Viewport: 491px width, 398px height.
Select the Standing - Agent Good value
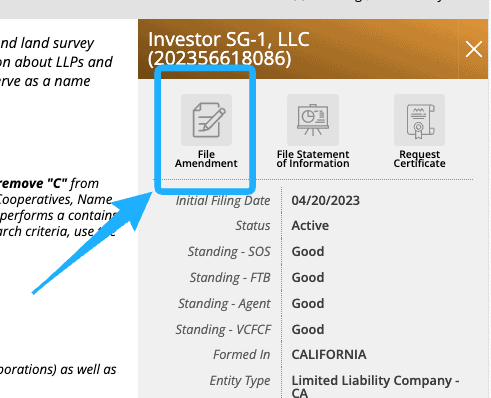click(x=308, y=303)
